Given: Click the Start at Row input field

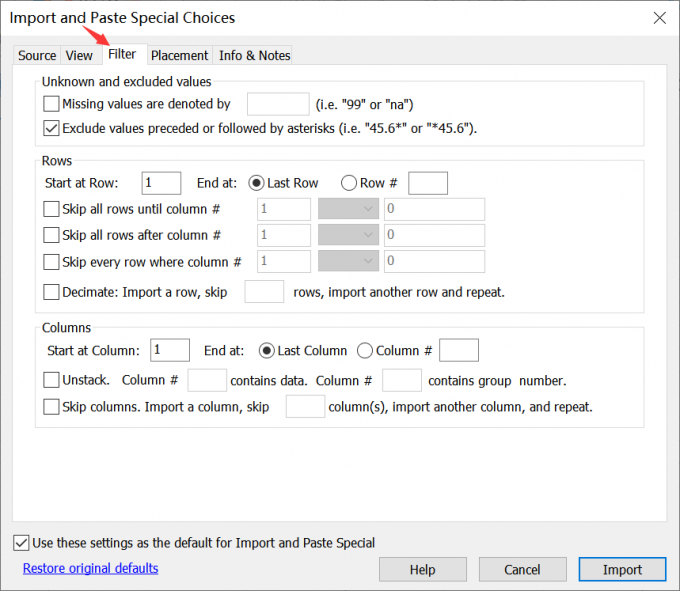Looking at the screenshot, I should click(161, 183).
